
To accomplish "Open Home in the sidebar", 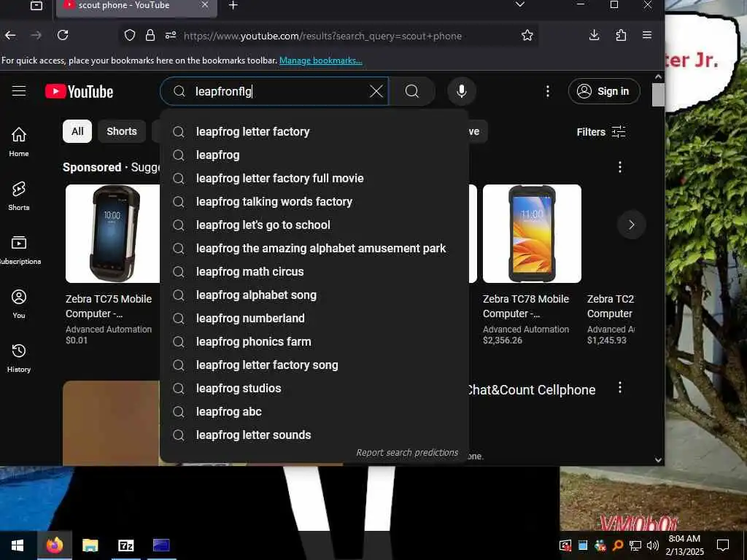I will 18,141.
